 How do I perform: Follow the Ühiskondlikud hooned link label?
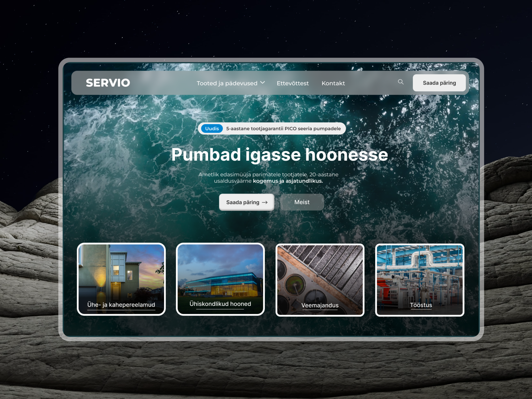[220, 304]
